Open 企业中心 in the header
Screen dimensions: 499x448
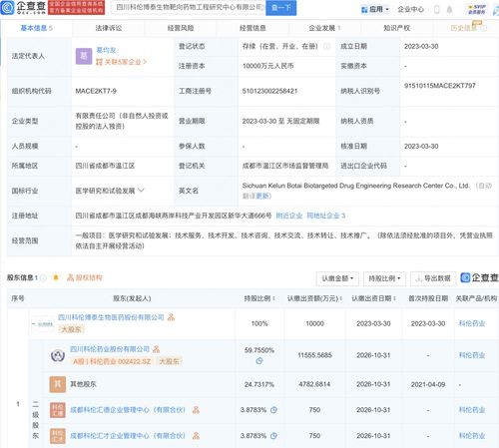pos(410,9)
